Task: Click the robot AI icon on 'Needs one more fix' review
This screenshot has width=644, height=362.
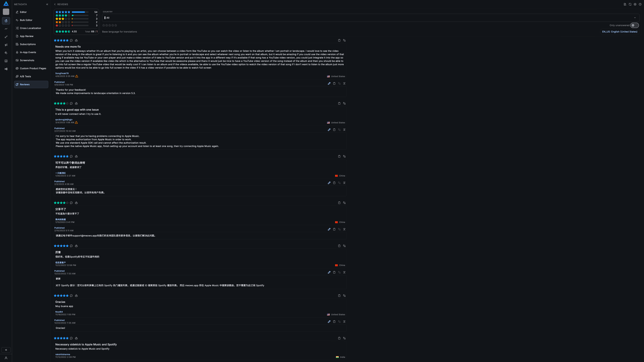Action: click(x=76, y=40)
